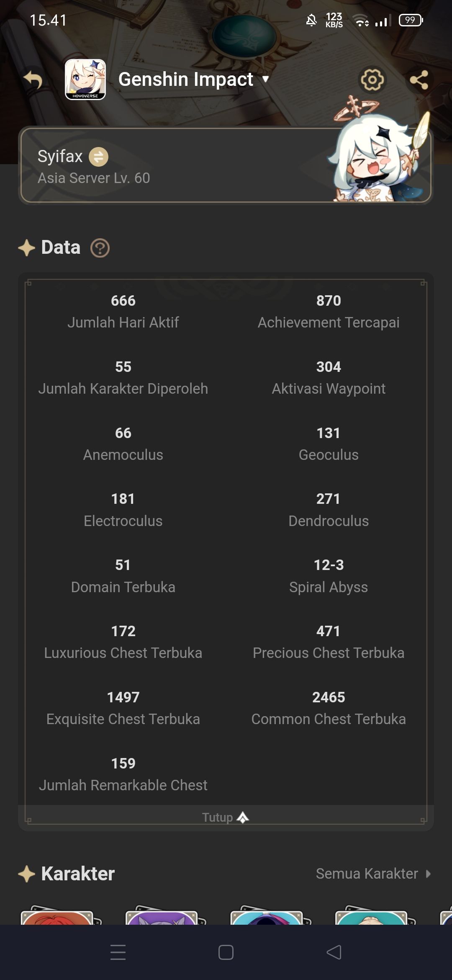The image size is (452, 980).
Task: Select Genshin Impact in the title menu
Action: pyautogui.click(x=185, y=79)
